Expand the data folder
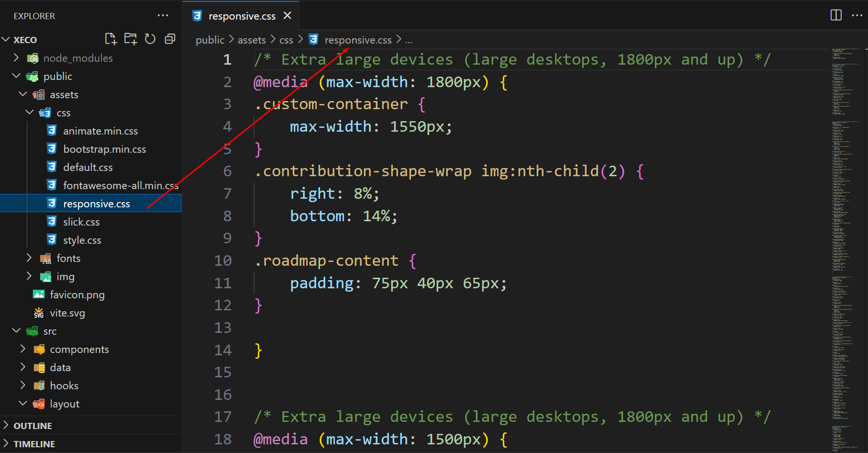 tap(22, 367)
